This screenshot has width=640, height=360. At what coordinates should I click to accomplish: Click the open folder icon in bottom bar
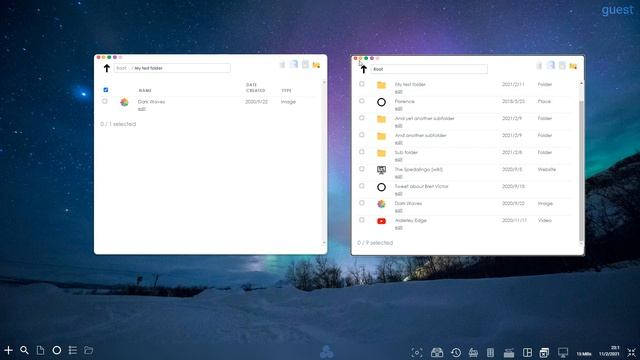[x=89, y=350]
